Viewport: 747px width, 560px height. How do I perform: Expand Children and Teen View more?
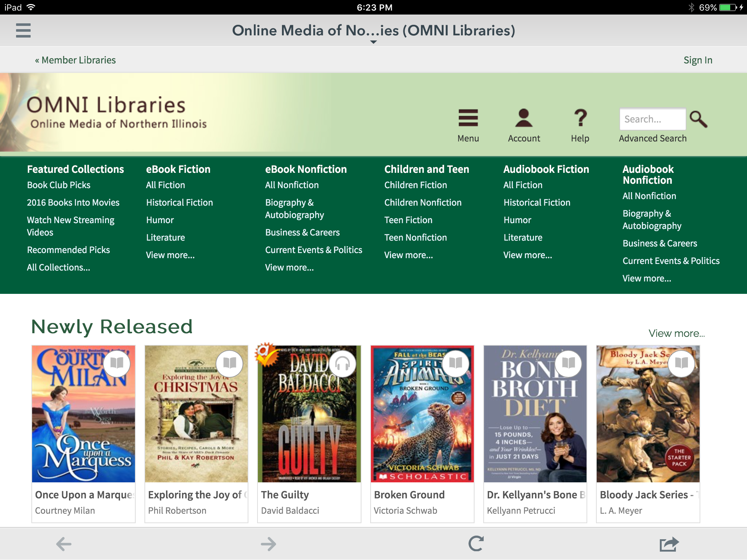(409, 255)
